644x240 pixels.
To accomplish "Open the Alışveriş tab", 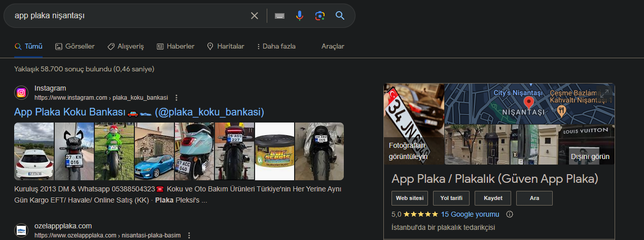I will pyautogui.click(x=126, y=46).
